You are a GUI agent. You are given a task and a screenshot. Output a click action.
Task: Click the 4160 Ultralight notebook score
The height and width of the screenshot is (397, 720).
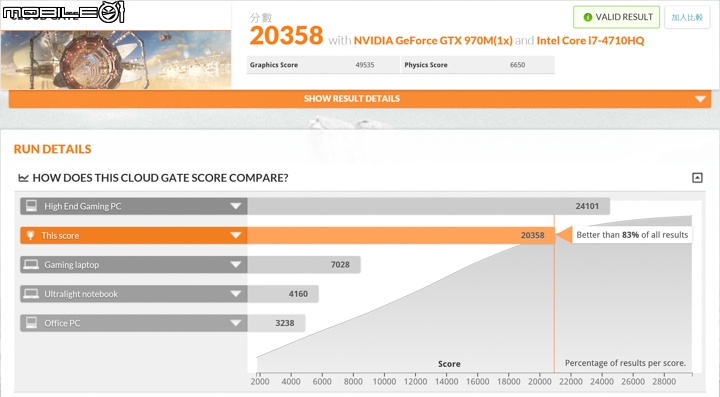(x=298, y=294)
